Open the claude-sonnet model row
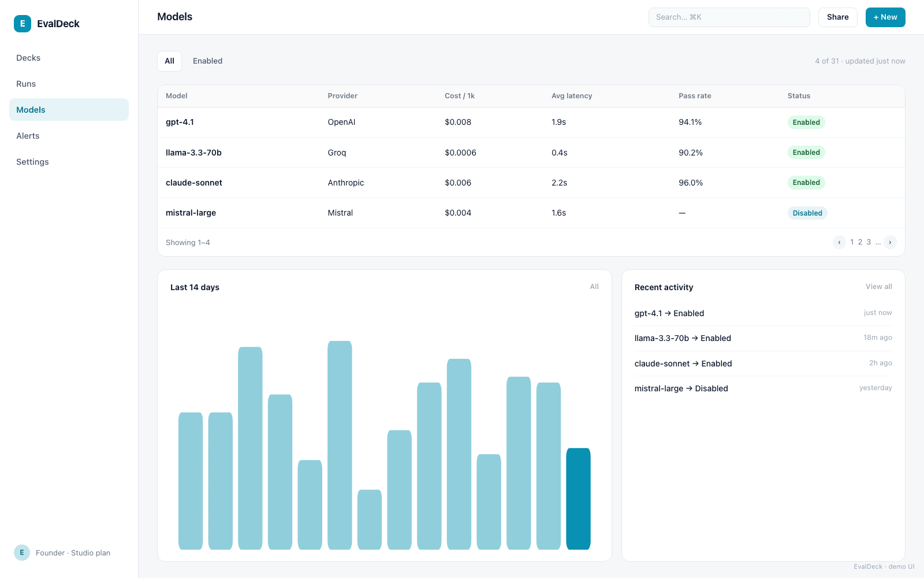The width and height of the screenshot is (924, 578). point(531,183)
